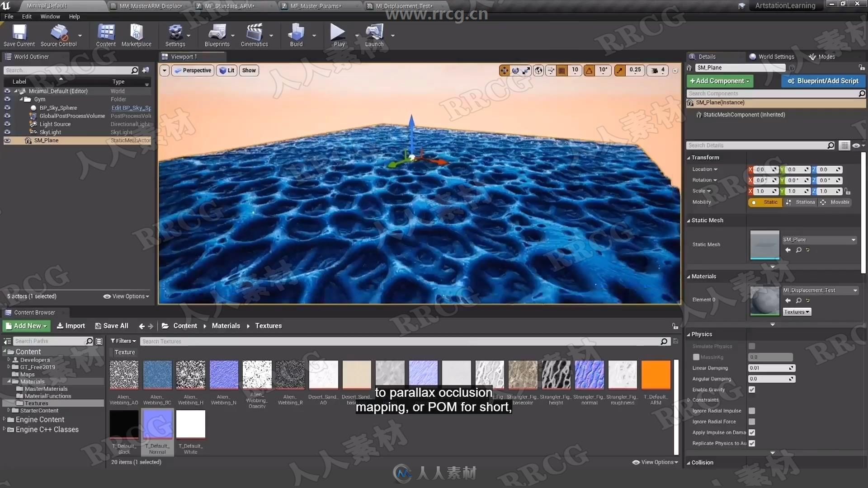The image size is (868, 488).
Task: Open the Blueprints toolbar icon
Action: coord(217,35)
